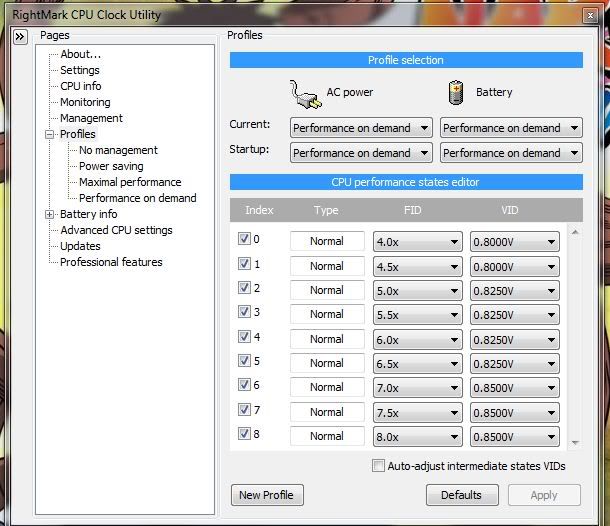Viewport: 610px width, 526px height.
Task: Open the Monitoring page
Action: [85, 102]
